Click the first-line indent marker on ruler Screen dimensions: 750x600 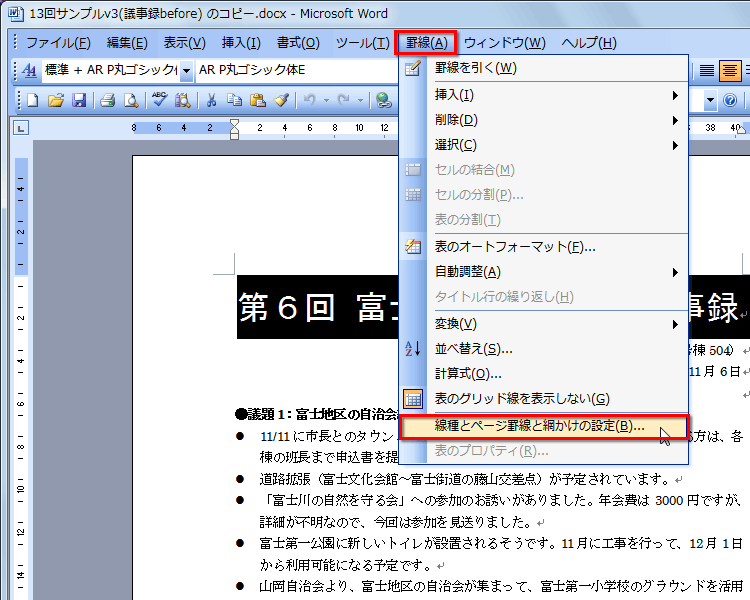234,124
